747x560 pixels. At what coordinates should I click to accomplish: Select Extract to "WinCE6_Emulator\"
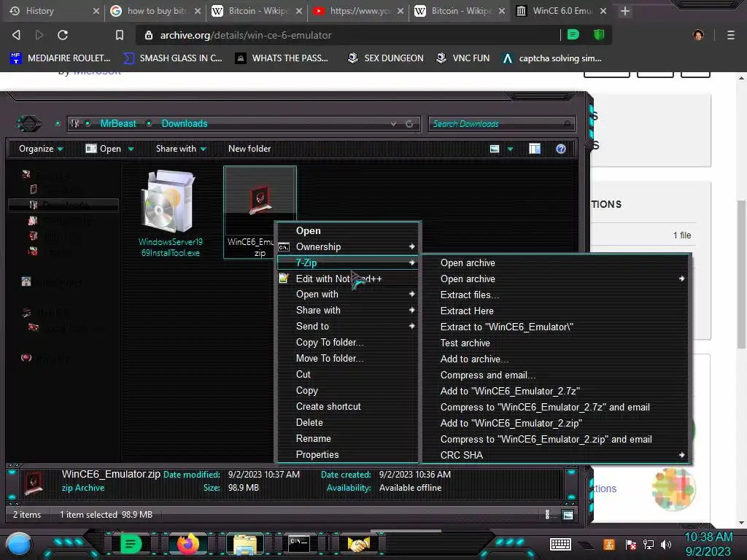coord(556,327)
